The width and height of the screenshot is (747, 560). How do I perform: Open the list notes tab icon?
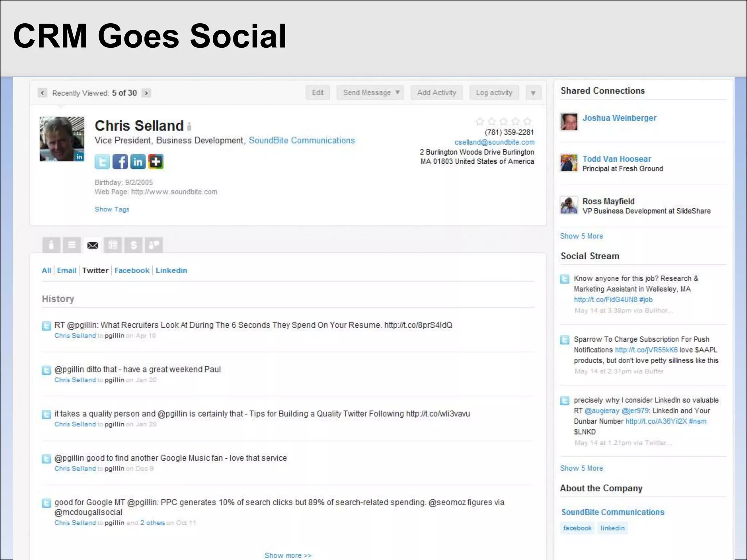[72, 245]
